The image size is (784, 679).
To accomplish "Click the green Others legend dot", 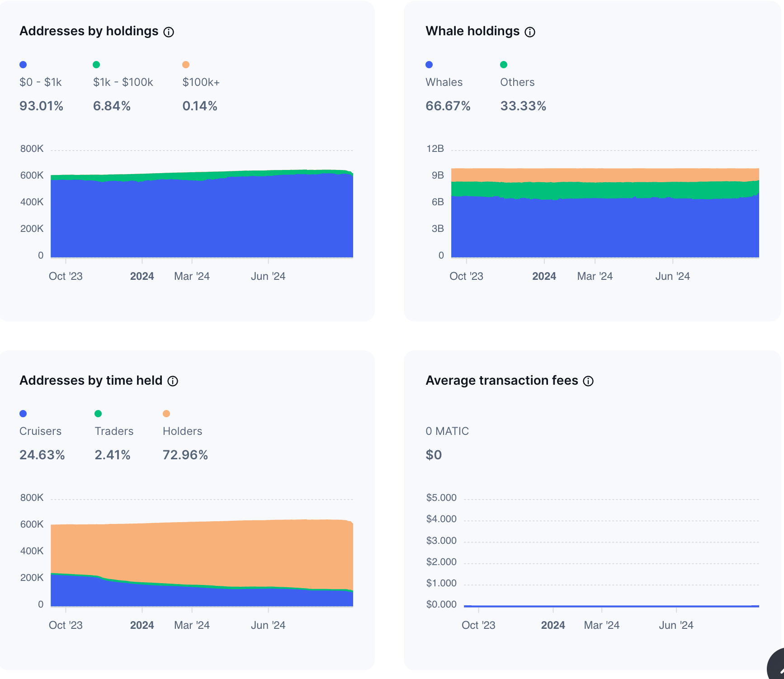I will 504,65.
